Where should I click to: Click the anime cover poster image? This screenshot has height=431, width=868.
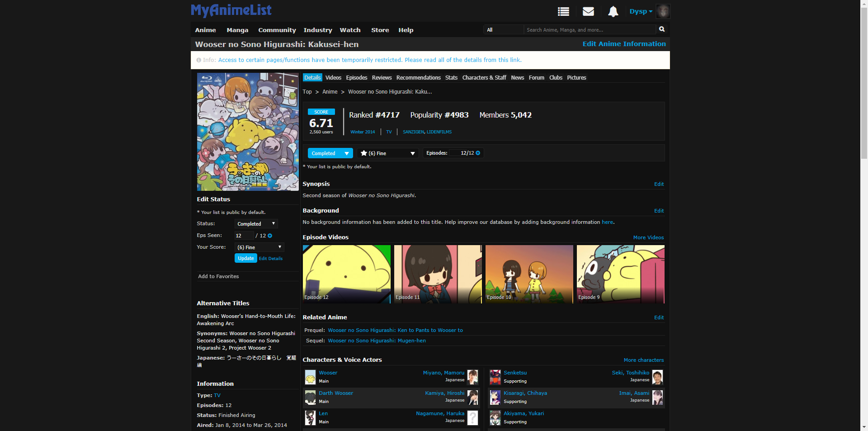(248, 132)
